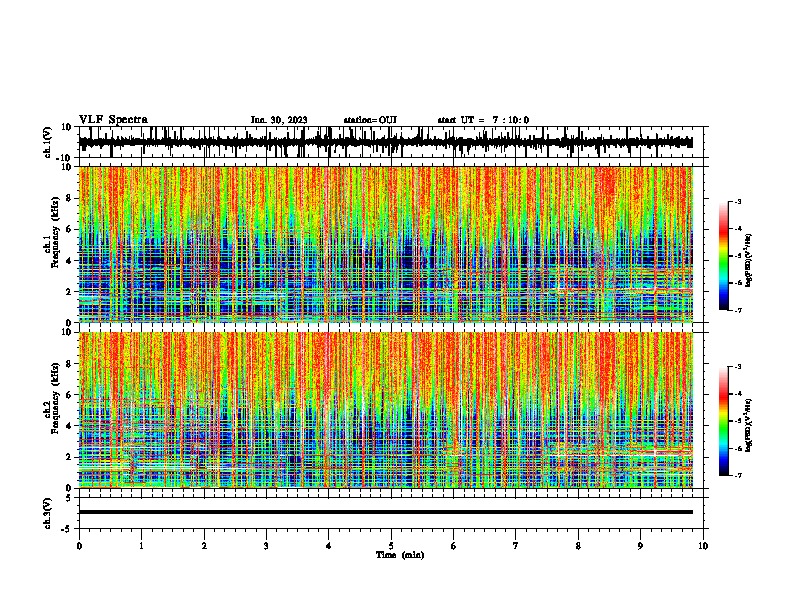Click the "2" tick label on the Time axis

pos(204,546)
